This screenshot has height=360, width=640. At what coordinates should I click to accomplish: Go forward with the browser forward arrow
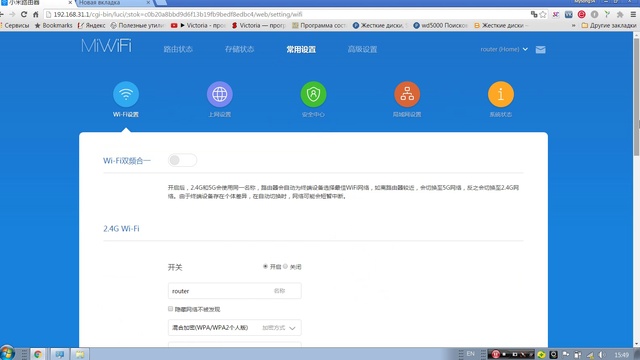coord(12,14)
